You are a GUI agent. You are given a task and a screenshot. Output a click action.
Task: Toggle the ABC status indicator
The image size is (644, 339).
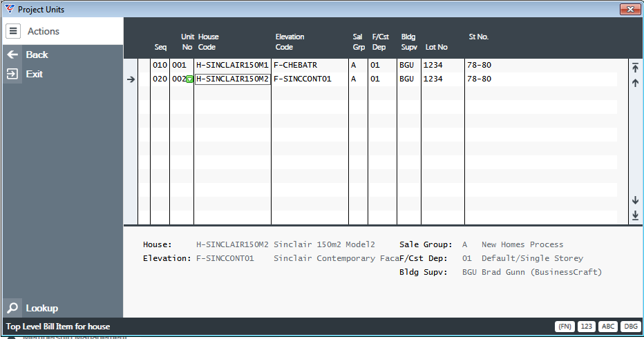pyautogui.click(x=608, y=327)
